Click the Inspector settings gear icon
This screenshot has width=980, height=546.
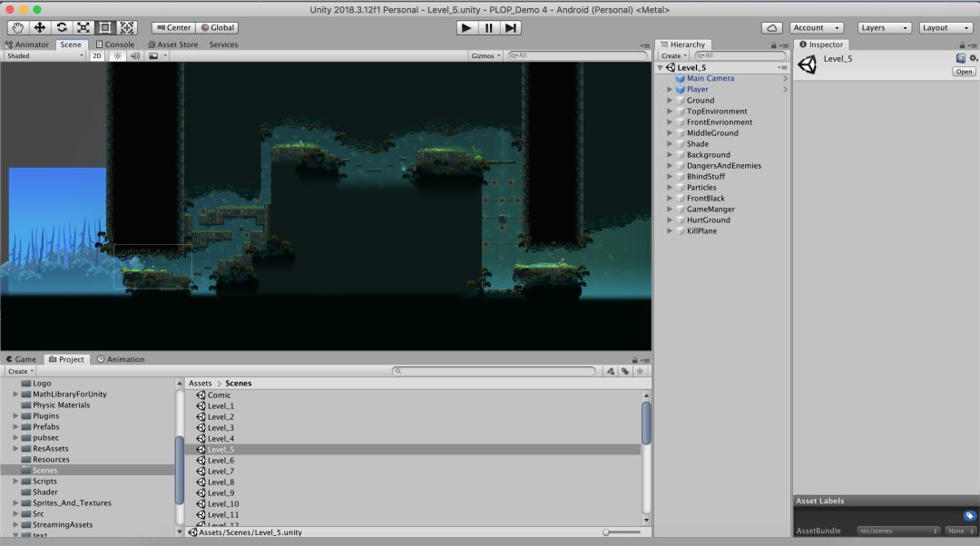tap(974, 58)
